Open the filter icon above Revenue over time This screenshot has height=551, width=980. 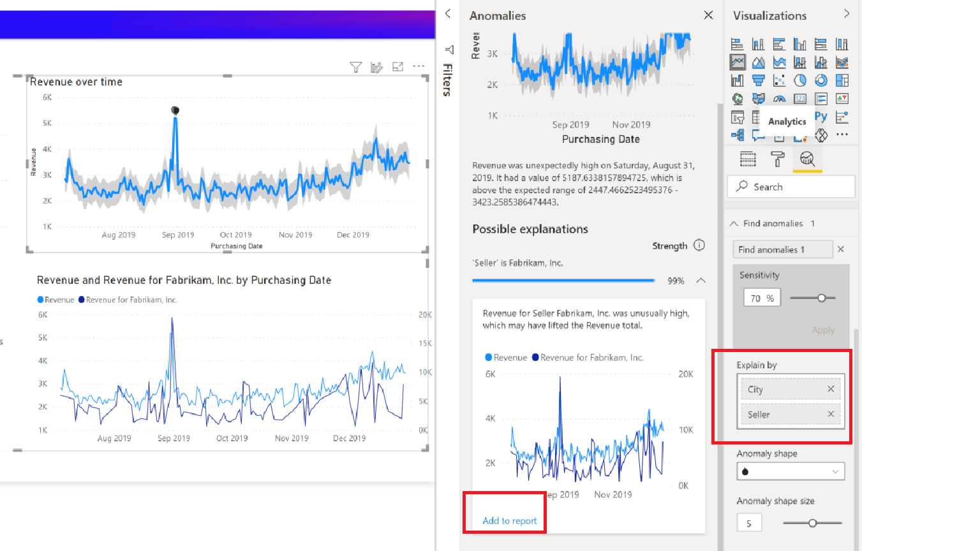click(356, 67)
